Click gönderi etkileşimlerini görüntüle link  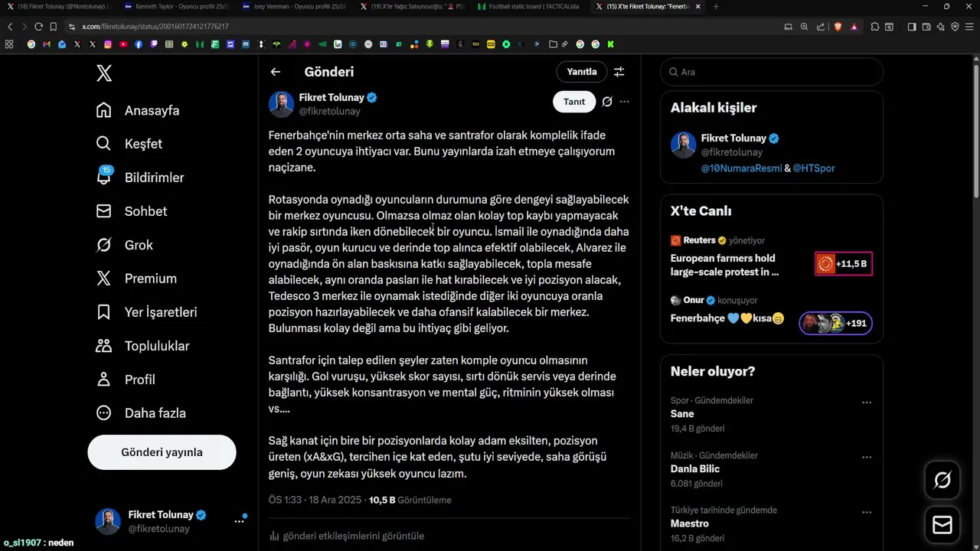click(x=354, y=536)
